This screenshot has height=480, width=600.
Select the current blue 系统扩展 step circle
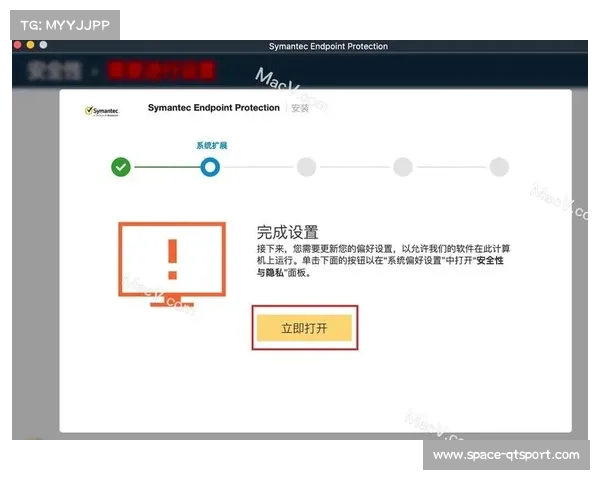(210, 167)
